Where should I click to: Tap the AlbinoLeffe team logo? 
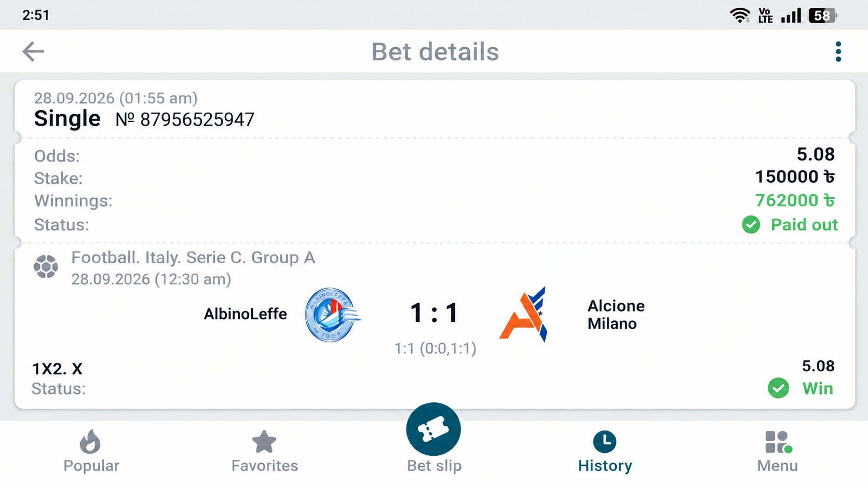tap(332, 315)
